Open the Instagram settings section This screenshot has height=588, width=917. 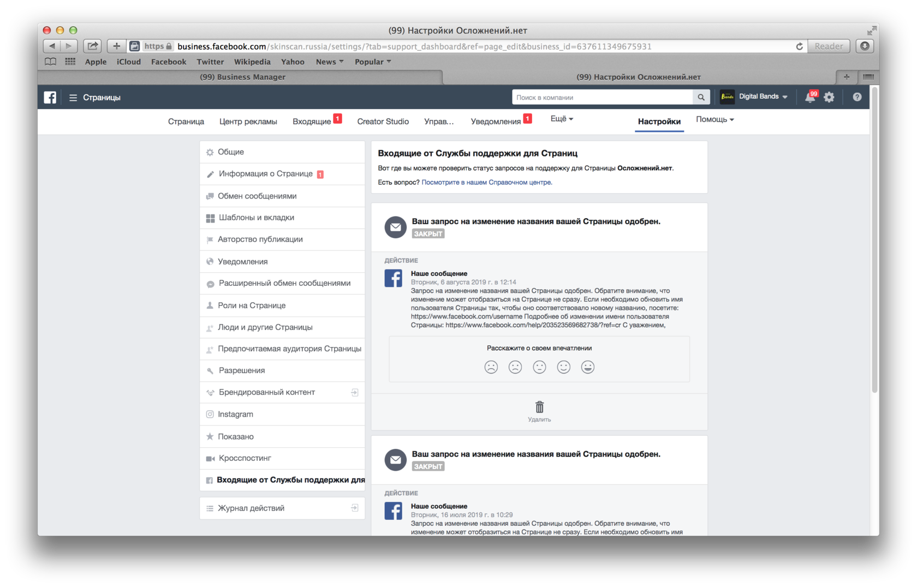pos(282,415)
